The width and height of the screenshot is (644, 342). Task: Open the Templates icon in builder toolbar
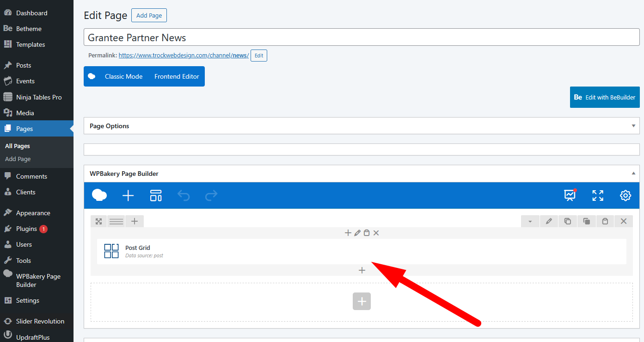pyautogui.click(x=156, y=195)
